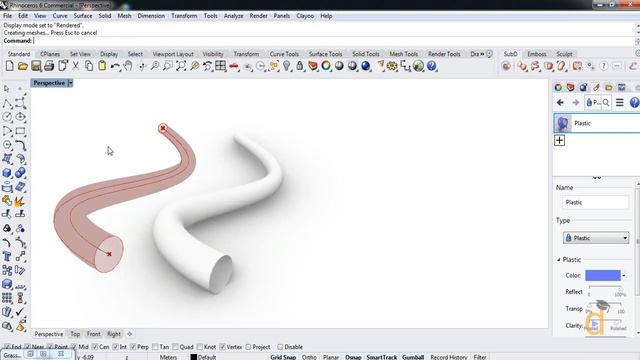
Task: Open the Render menu
Action: tap(258, 16)
